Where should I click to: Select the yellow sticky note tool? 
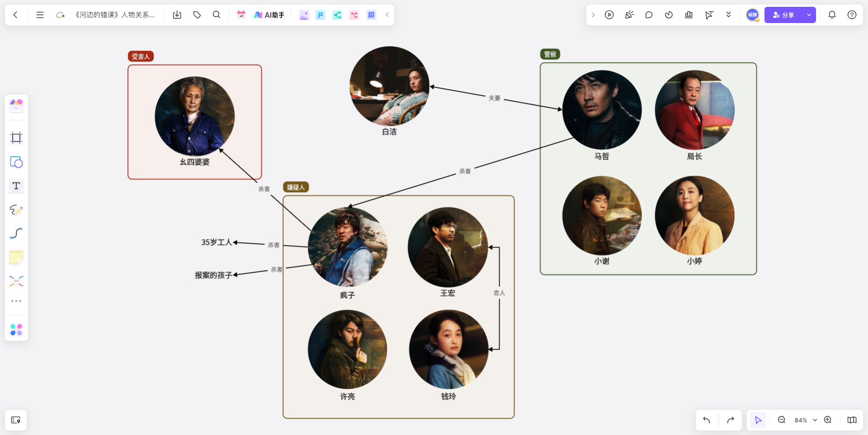16,257
